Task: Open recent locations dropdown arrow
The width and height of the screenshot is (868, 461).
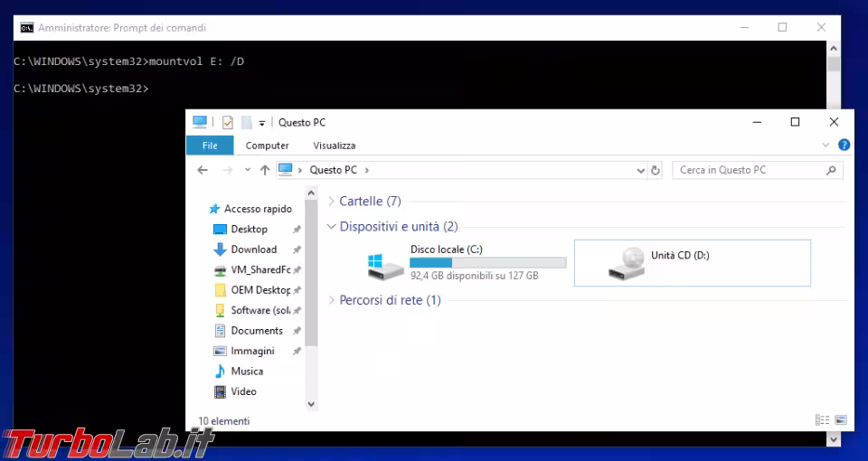Action: [248, 170]
